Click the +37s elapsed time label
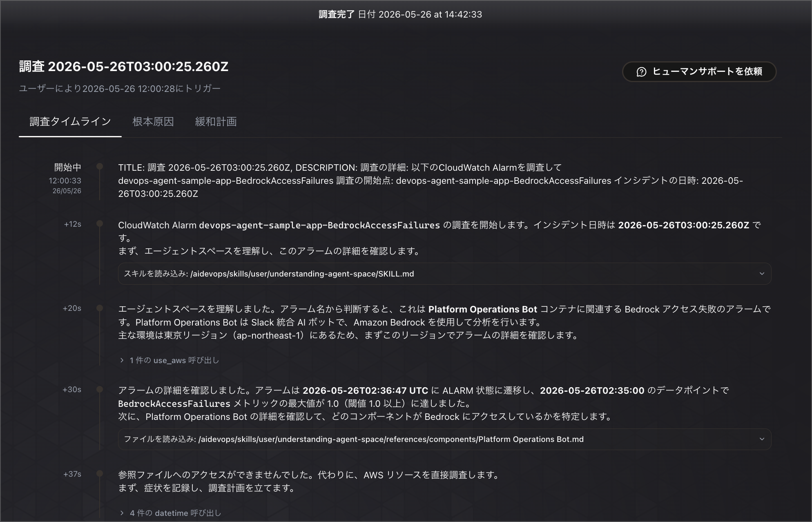 click(x=72, y=474)
